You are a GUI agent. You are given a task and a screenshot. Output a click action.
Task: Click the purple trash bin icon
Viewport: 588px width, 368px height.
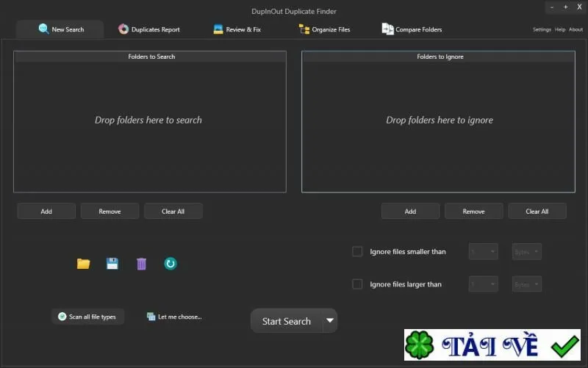[141, 264]
